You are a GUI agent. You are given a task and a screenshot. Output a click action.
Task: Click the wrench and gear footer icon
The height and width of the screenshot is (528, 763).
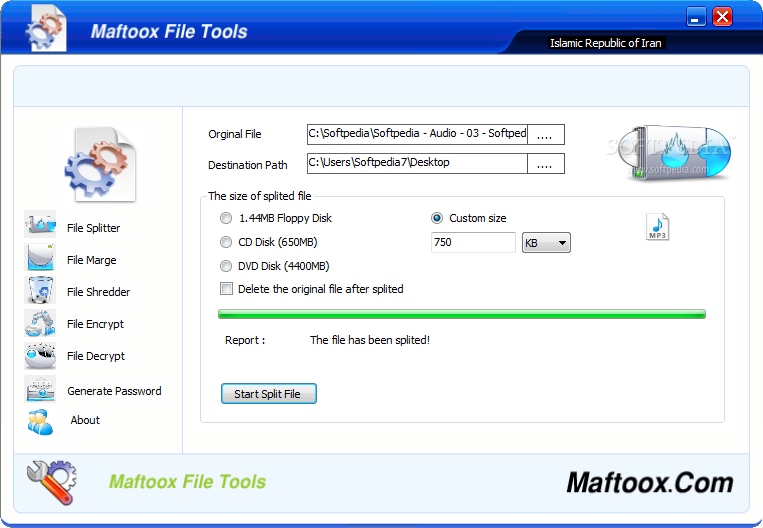(52, 482)
